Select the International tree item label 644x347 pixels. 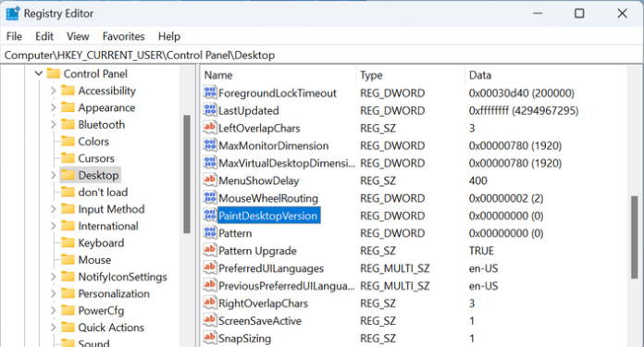tap(108, 226)
